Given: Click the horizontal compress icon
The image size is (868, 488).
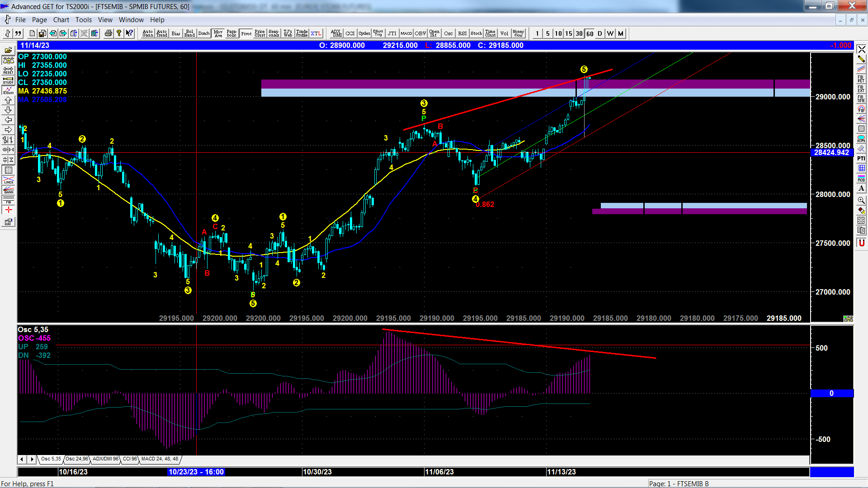Looking at the screenshot, I should tap(8, 150).
